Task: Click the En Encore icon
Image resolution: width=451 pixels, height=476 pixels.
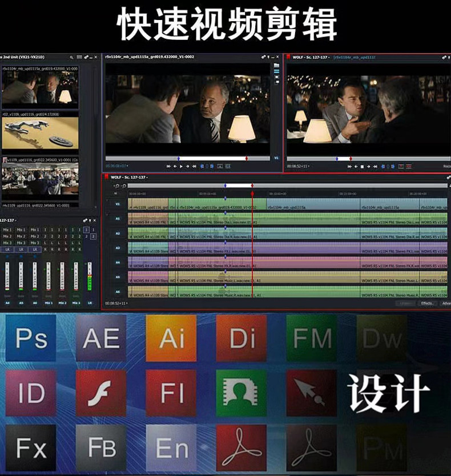Action: coord(171,448)
